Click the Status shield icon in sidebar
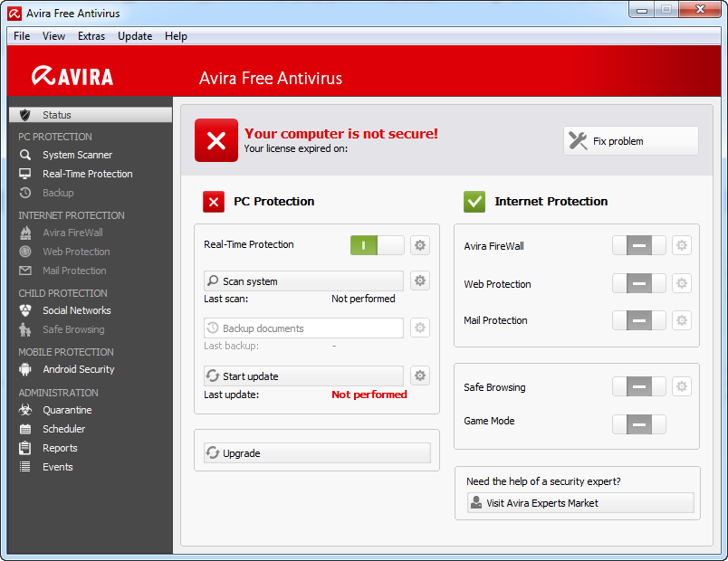 [25, 115]
